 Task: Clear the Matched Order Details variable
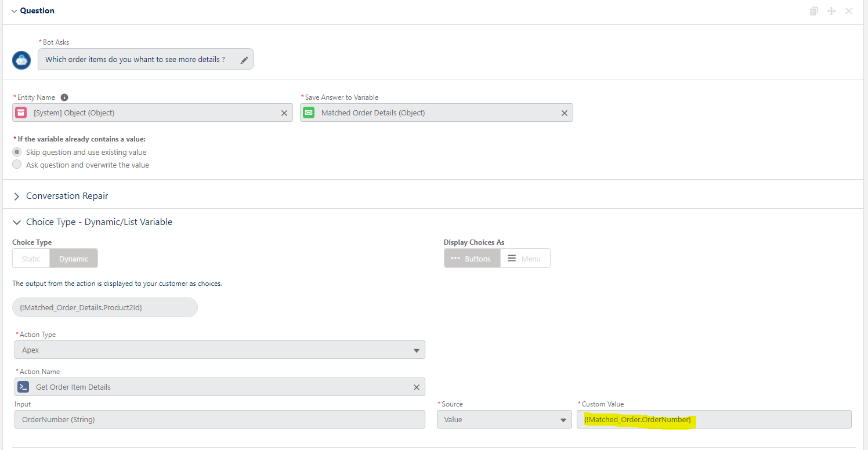[564, 113]
